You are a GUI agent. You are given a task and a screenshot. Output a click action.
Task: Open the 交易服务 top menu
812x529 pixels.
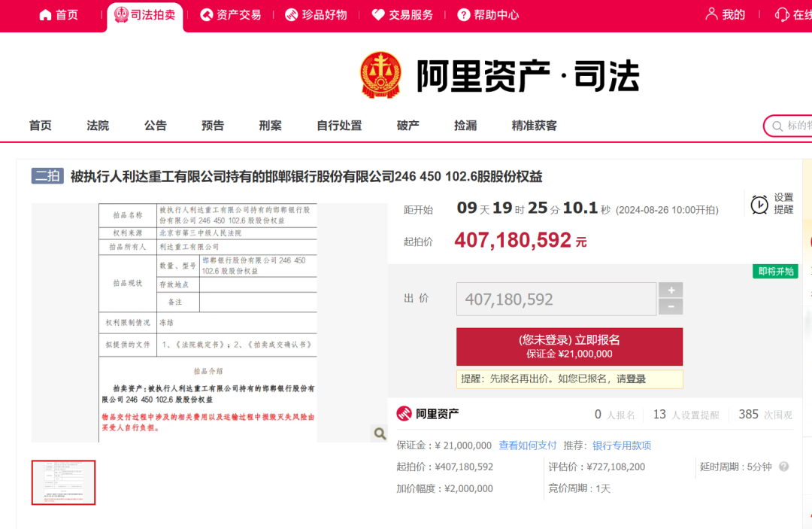click(402, 15)
